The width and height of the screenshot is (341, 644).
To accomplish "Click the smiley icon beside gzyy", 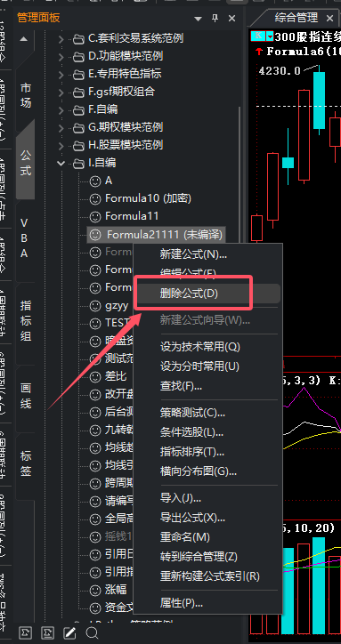I will click(95, 306).
